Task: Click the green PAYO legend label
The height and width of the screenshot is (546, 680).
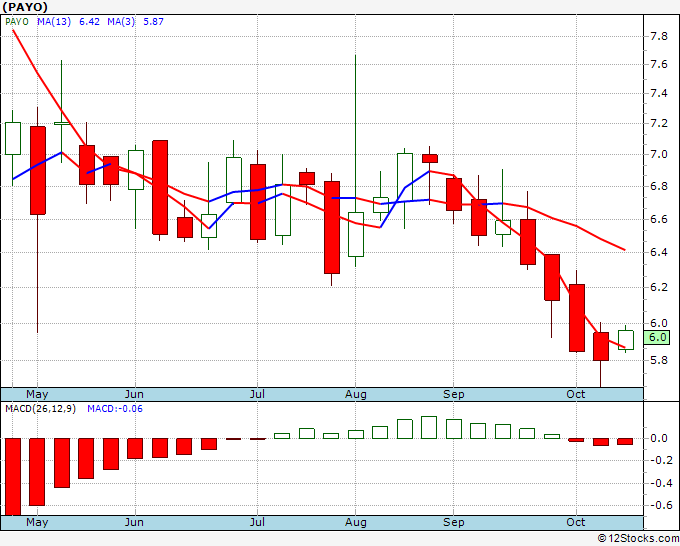Action: [x=17, y=22]
